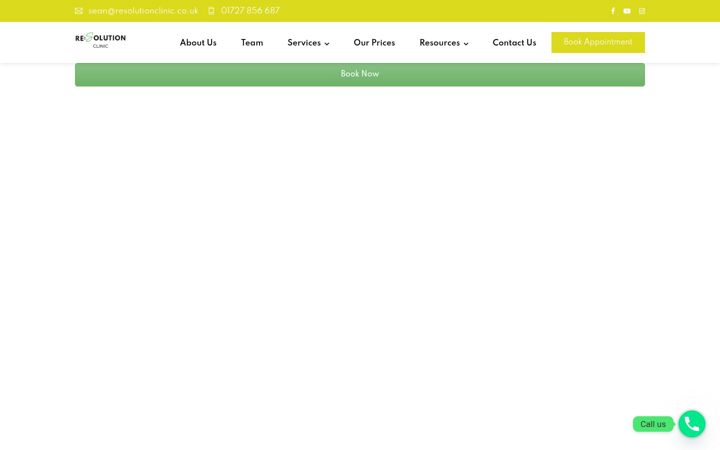This screenshot has height=450, width=720.
Task: Open the Resources menu item
Action: (x=439, y=43)
